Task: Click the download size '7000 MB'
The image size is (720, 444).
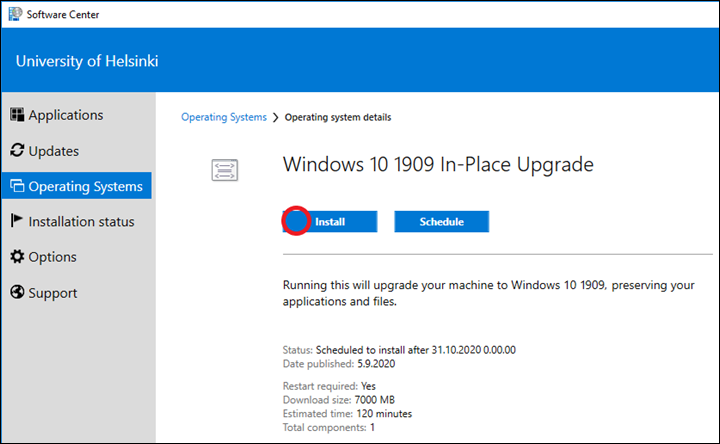Action: click(x=374, y=400)
